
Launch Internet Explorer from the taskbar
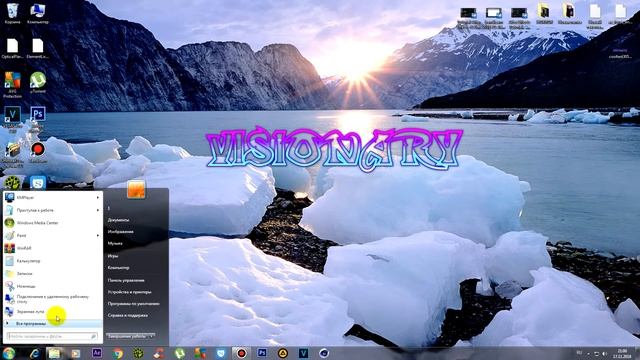pos(35,353)
